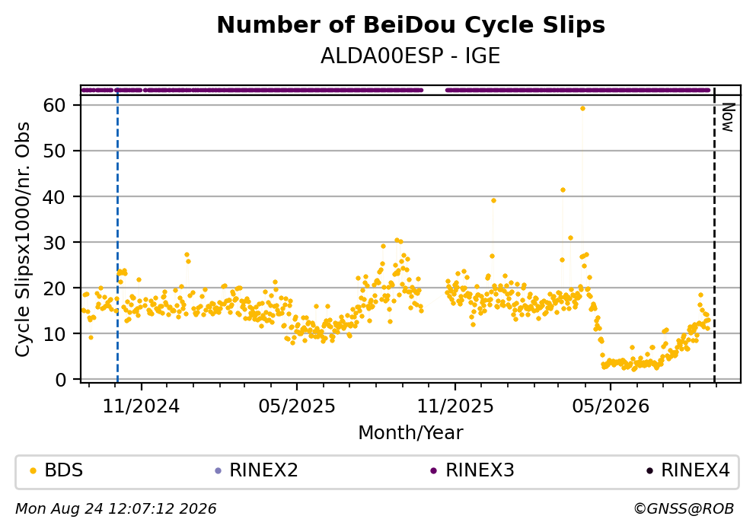This screenshot has height=532, width=756.
Task: Click the ©GNSS@ROB credit text
Action: pyautogui.click(x=684, y=509)
